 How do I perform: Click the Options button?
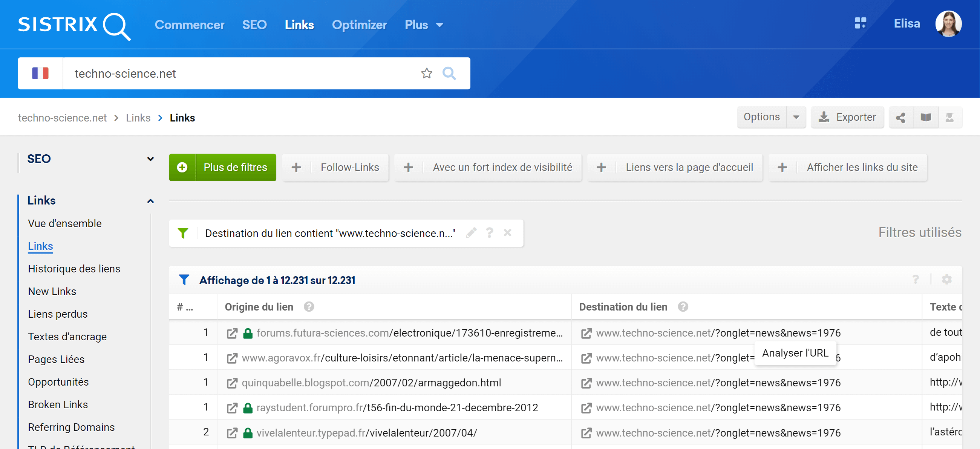click(x=762, y=117)
